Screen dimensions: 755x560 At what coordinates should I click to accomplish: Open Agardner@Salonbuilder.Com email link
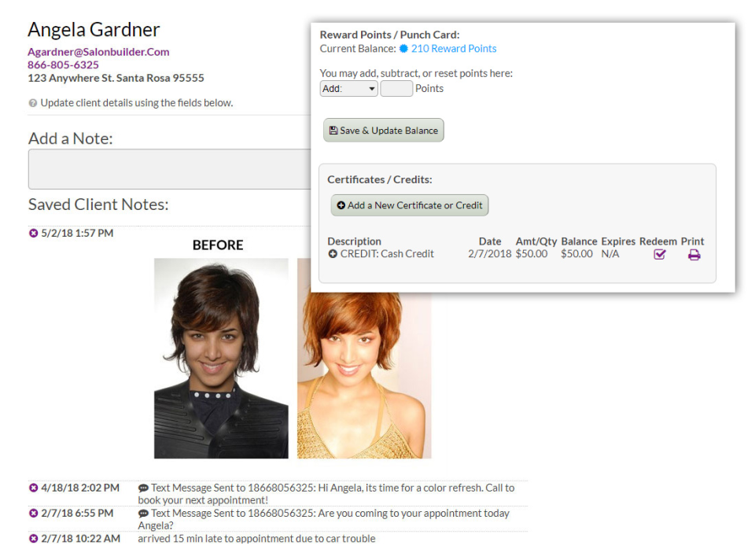[98, 51]
